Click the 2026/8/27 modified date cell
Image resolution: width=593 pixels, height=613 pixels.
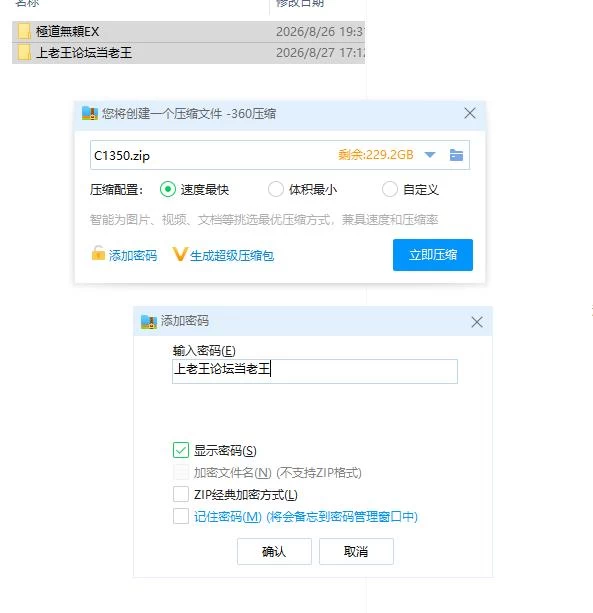tap(320, 53)
